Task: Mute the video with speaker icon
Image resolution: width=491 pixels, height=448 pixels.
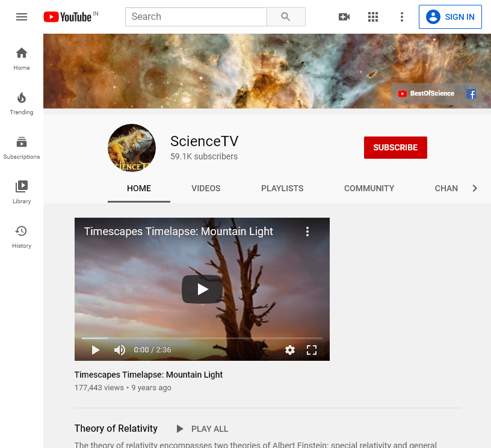Action: pyautogui.click(x=119, y=350)
